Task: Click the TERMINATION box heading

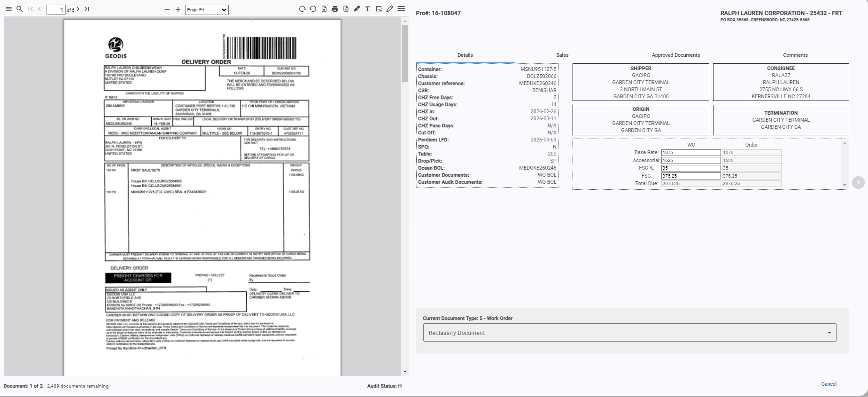Action: point(781,113)
